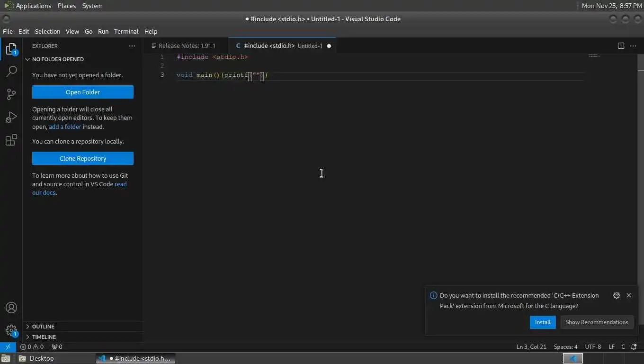This screenshot has height=364, width=644.
Task: Open the File menu
Action: pos(8,31)
